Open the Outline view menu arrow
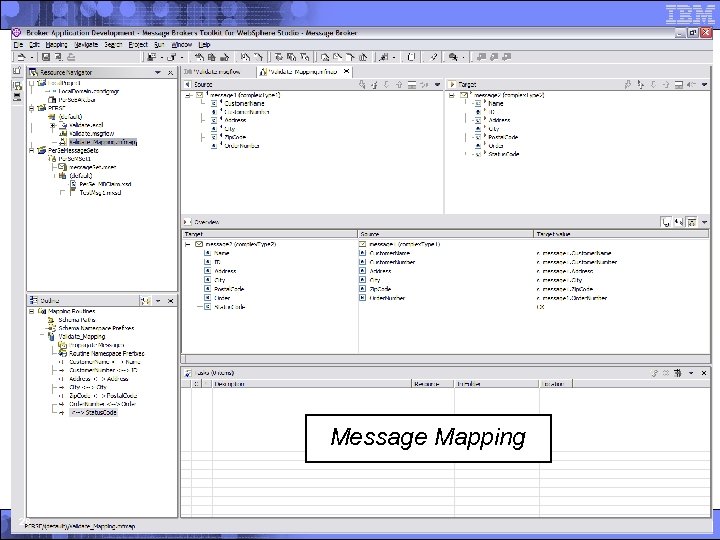Screen dimensions: 720x540 158,301
